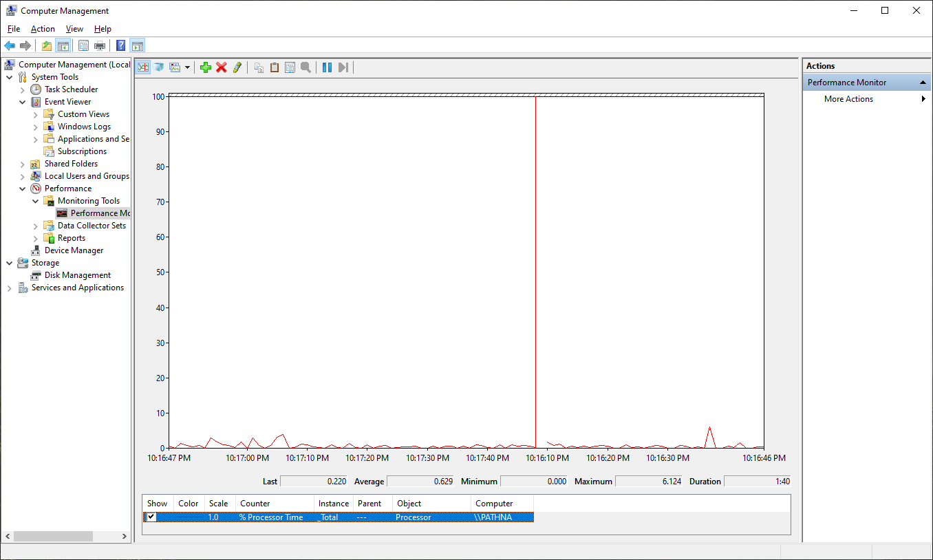Viewport: 933px width, 560px height.
Task: Click the blue Back arrow in the toolbar
Action: 10,46
